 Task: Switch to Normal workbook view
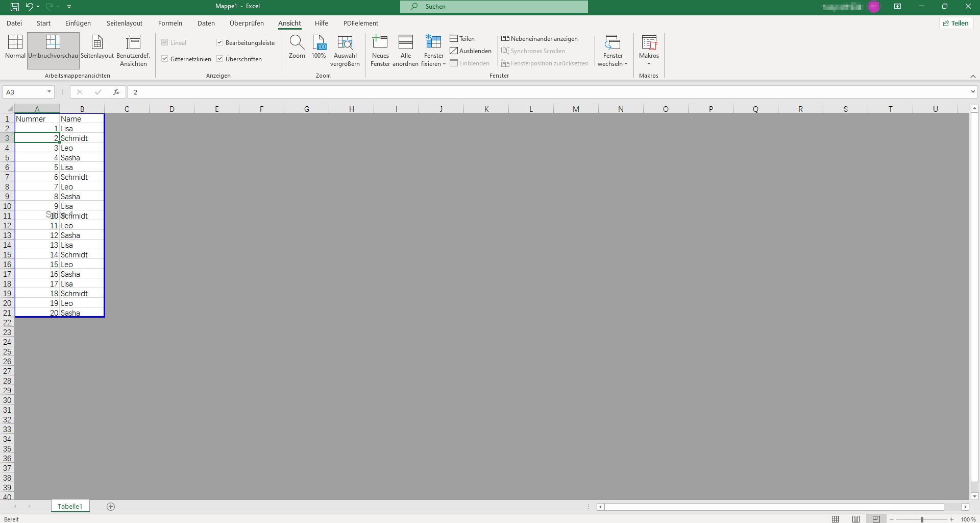pyautogui.click(x=15, y=47)
